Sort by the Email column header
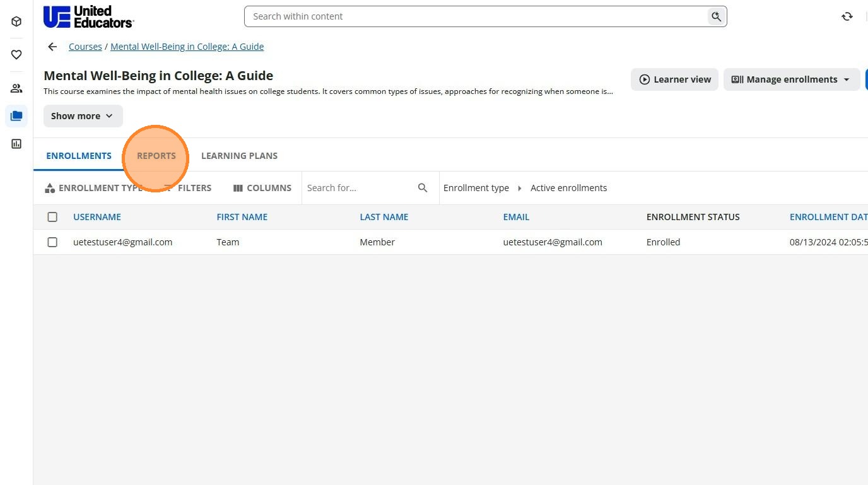This screenshot has height=485, width=868. click(x=516, y=217)
